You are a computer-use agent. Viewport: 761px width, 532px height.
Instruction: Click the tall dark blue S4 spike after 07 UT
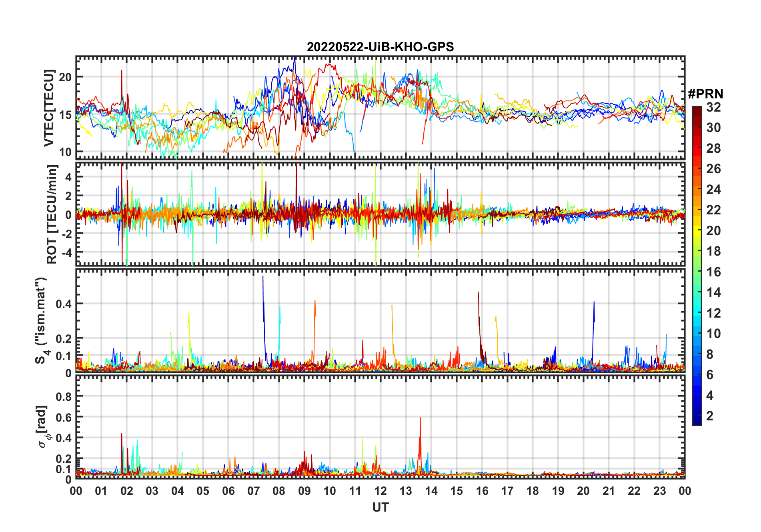(x=263, y=277)
